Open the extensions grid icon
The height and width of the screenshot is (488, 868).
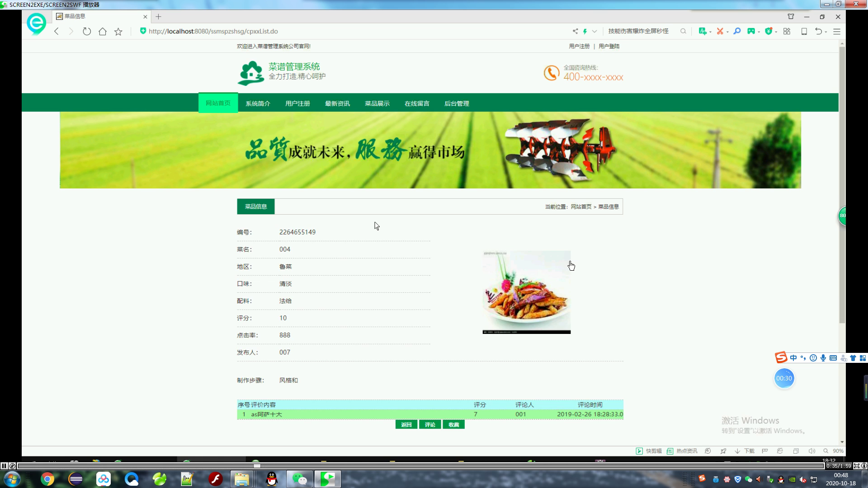[x=787, y=31]
